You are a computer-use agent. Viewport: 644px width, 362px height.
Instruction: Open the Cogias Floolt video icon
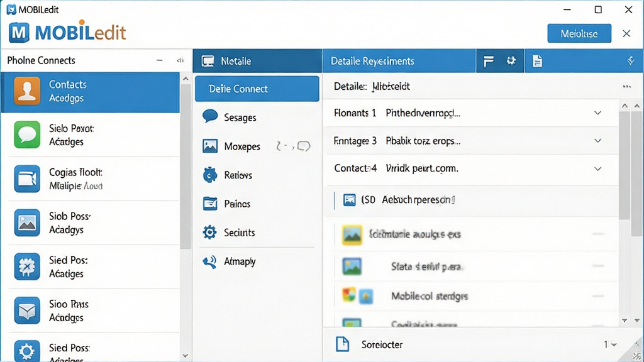[x=27, y=179]
